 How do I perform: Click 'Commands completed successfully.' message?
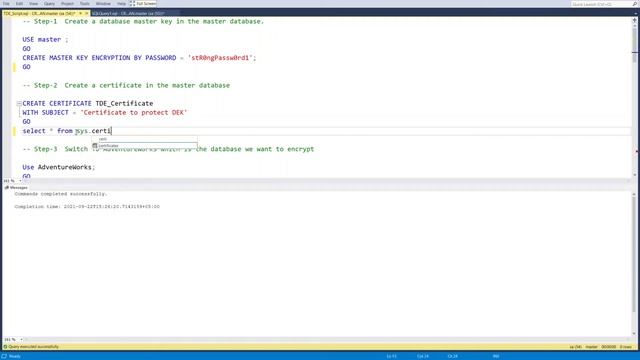61,194
